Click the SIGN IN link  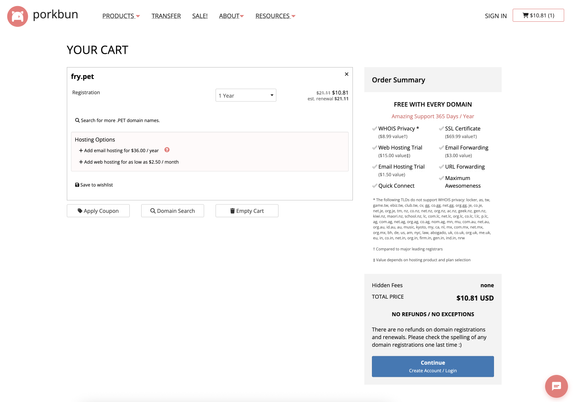[496, 16]
